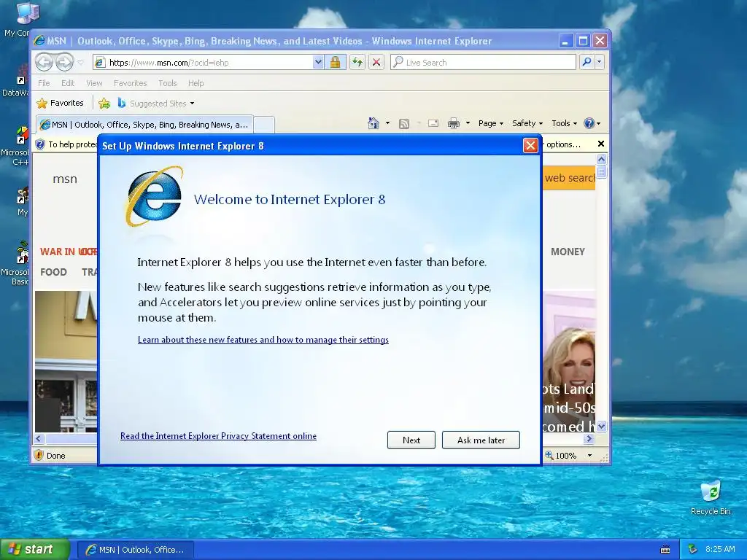Click the vertical scrollbar up arrow
The height and width of the screenshot is (560, 747).
click(x=601, y=160)
